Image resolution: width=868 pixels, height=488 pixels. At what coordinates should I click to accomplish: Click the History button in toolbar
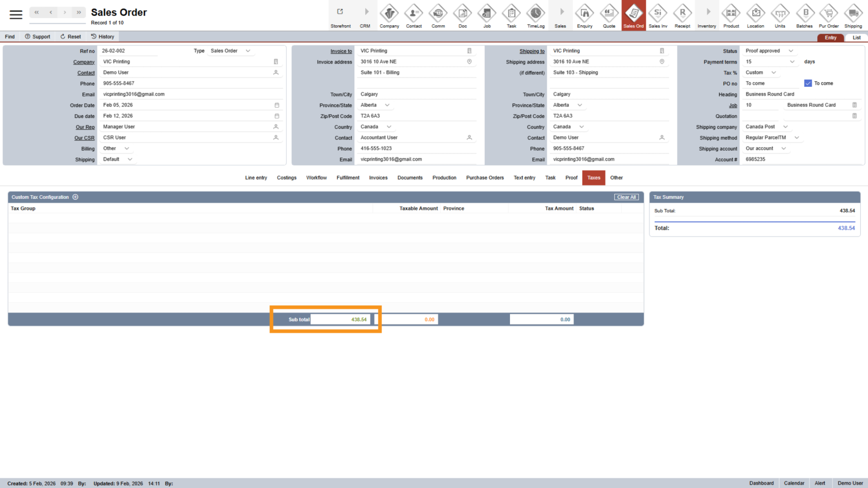[102, 37]
